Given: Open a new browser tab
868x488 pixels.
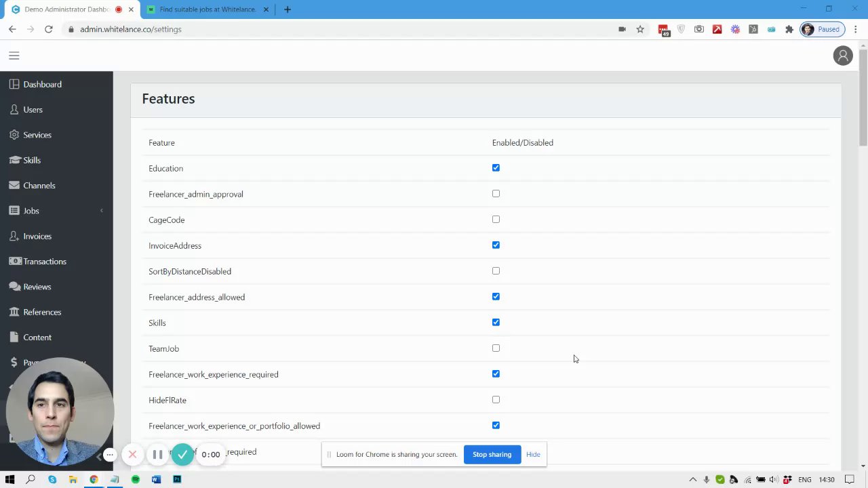Looking at the screenshot, I should click(288, 9).
